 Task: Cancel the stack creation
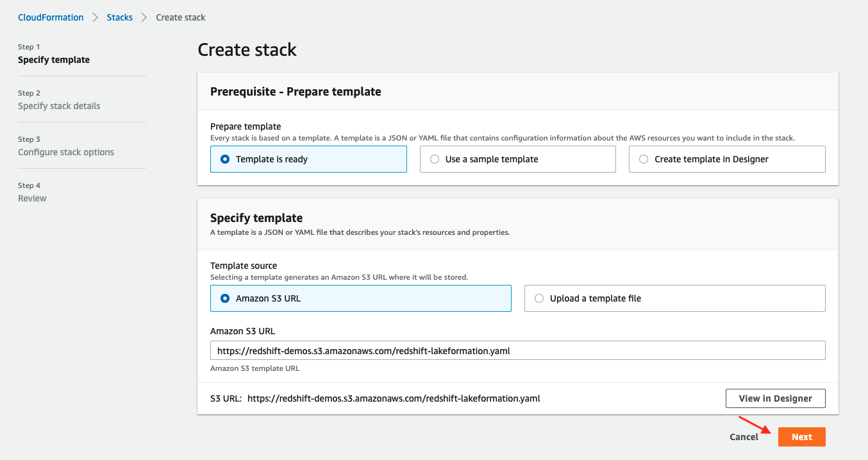click(744, 437)
